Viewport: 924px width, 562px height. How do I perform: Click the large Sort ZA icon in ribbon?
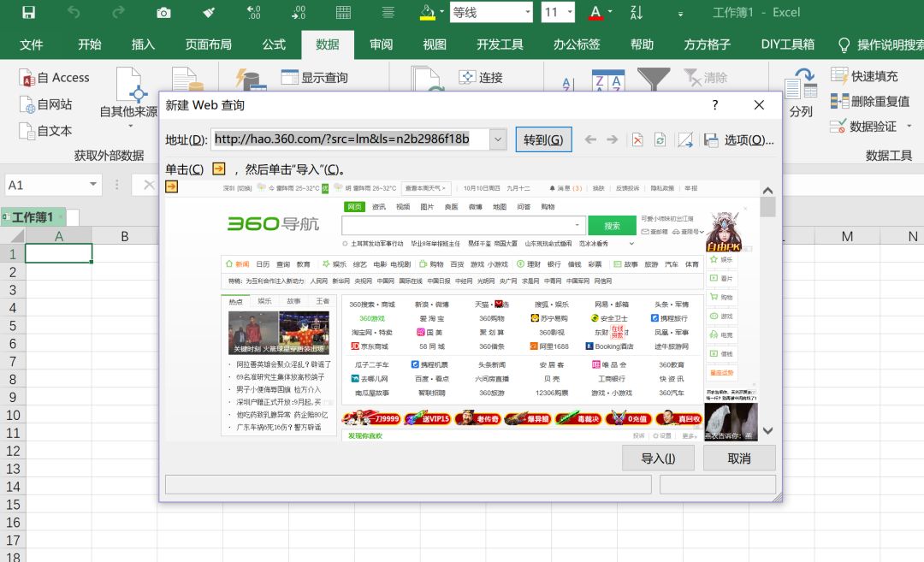(x=607, y=80)
